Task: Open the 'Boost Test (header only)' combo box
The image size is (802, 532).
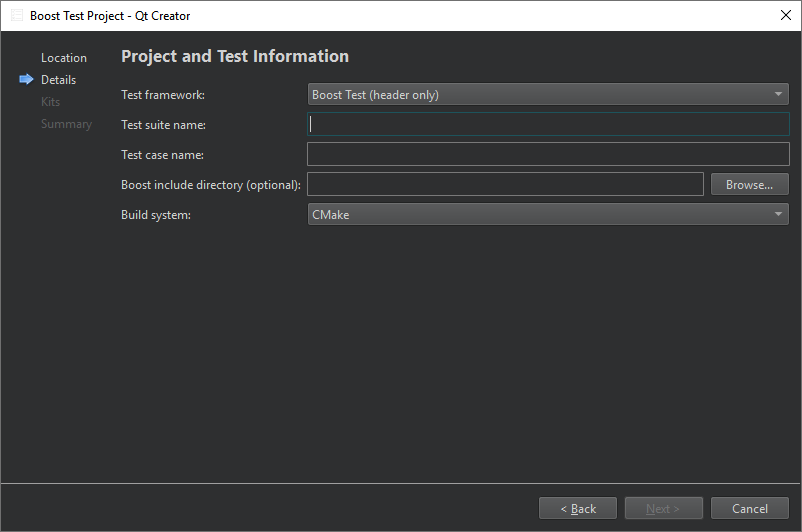Action: click(547, 95)
